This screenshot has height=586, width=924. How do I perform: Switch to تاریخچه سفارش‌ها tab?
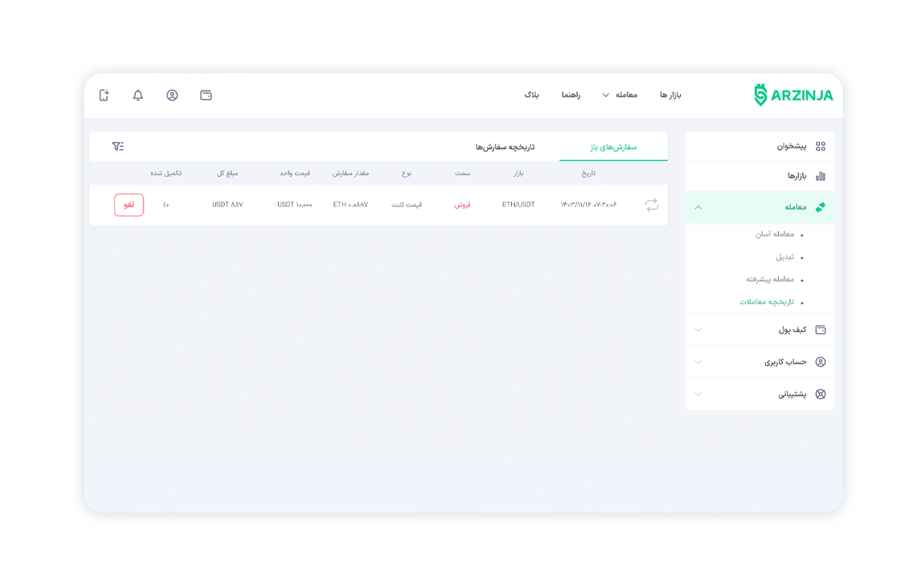coord(505,147)
